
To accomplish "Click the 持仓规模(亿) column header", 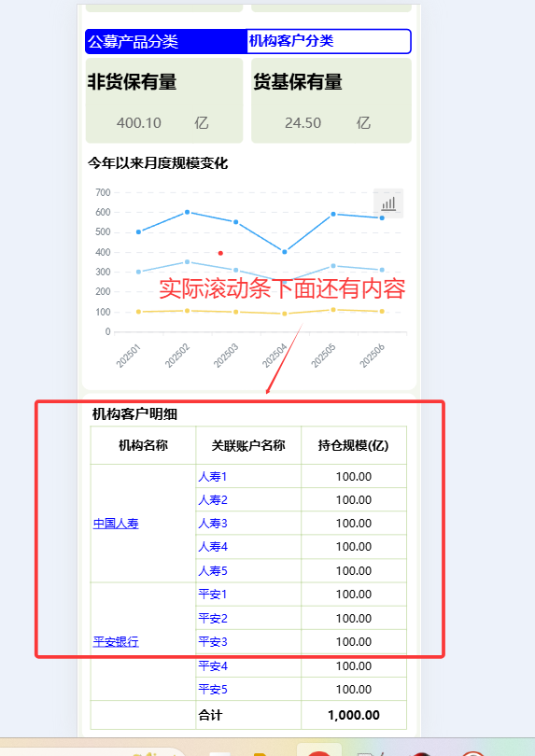I will (x=353, y=445).
